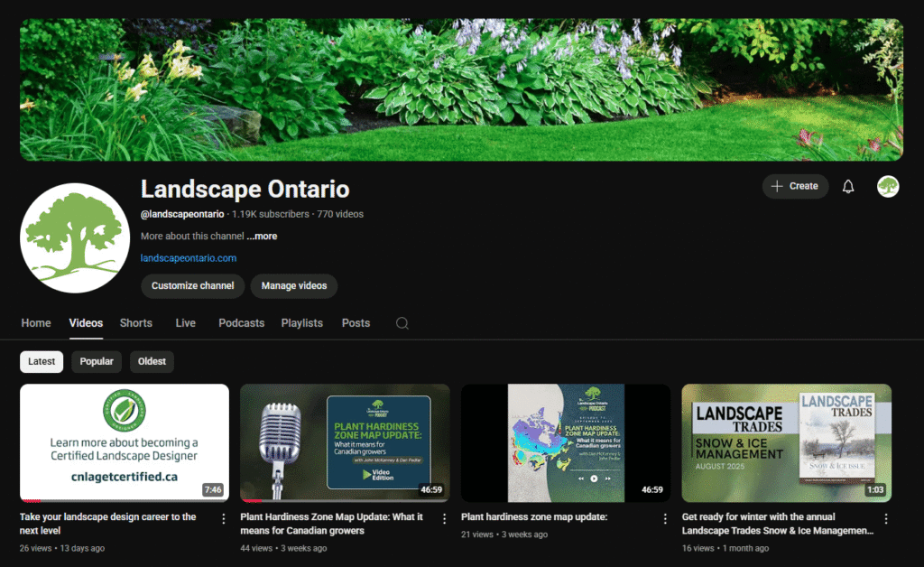Click the Customize channel button
The height and width of the screenshot is (567, 924).
click(x=192, y=285)
